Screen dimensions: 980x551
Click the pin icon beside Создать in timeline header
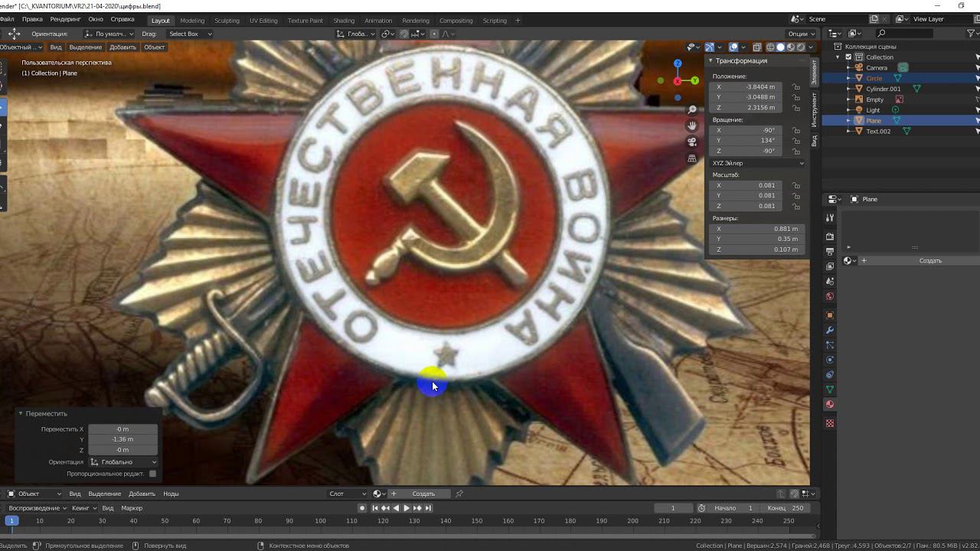[x=459, y=494]
